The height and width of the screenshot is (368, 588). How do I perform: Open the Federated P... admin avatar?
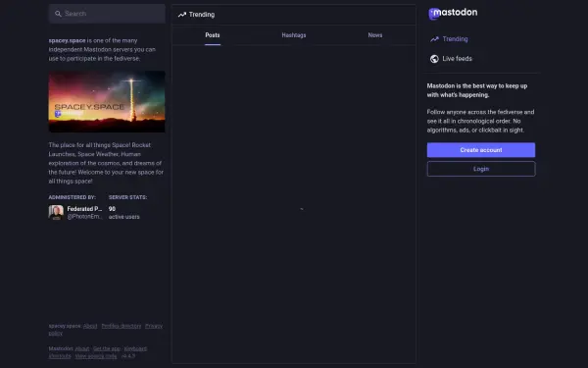(56, 213)
